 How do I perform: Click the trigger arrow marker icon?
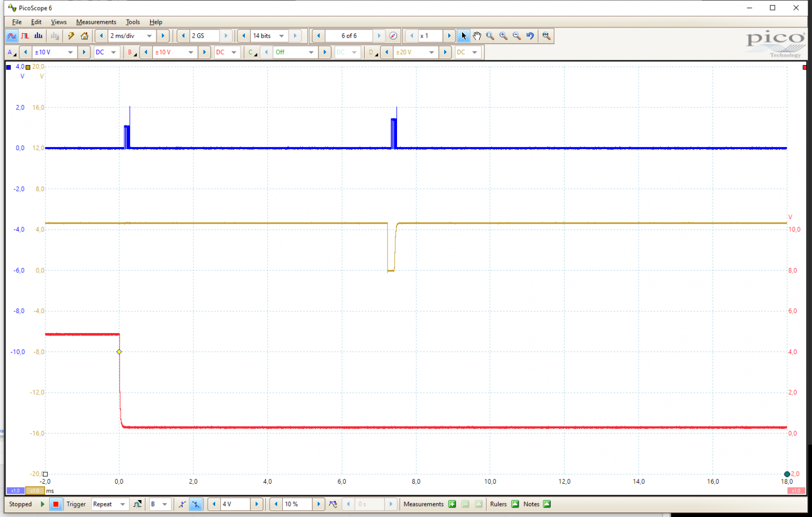coord(333,504)
